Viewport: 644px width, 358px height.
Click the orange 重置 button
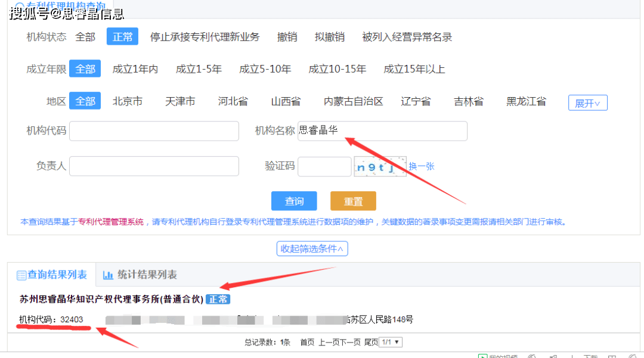(353, 201)
